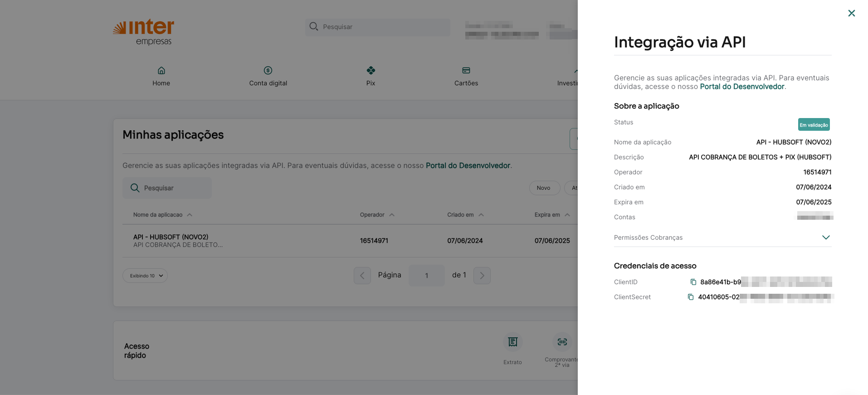Click the page number field showing 1

coord(426,276)
